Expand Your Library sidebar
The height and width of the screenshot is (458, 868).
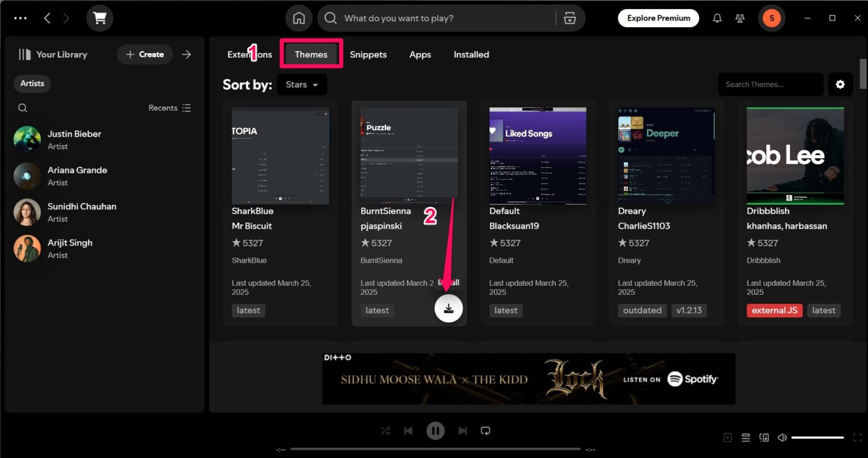(186, 54)
